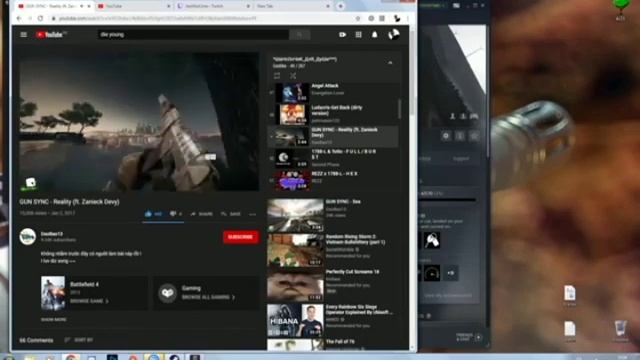Click the Steam window vertical scrollbar
This screenshot has width=640, height=360.
[488, 90]
